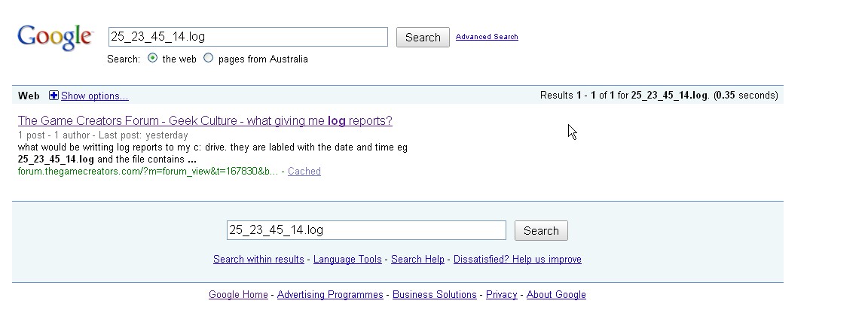Select 'pages from Australia' radio button
The image size is (868, 322).
pos(208,58)
